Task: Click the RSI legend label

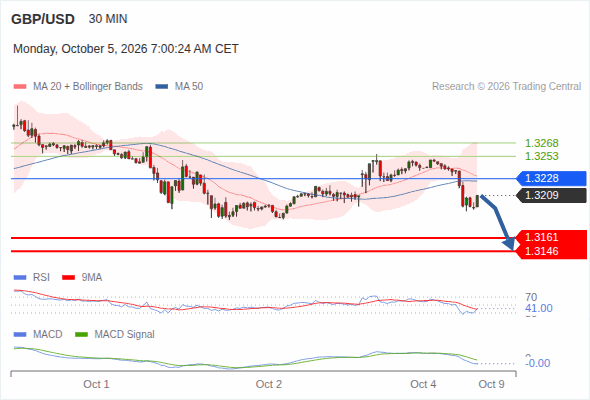Action: 41,278
